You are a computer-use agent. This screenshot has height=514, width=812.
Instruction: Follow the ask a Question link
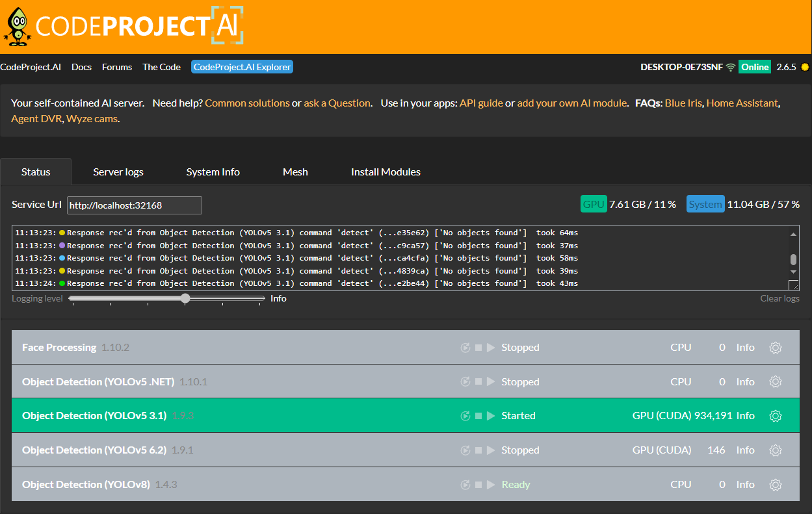(337, 103)
